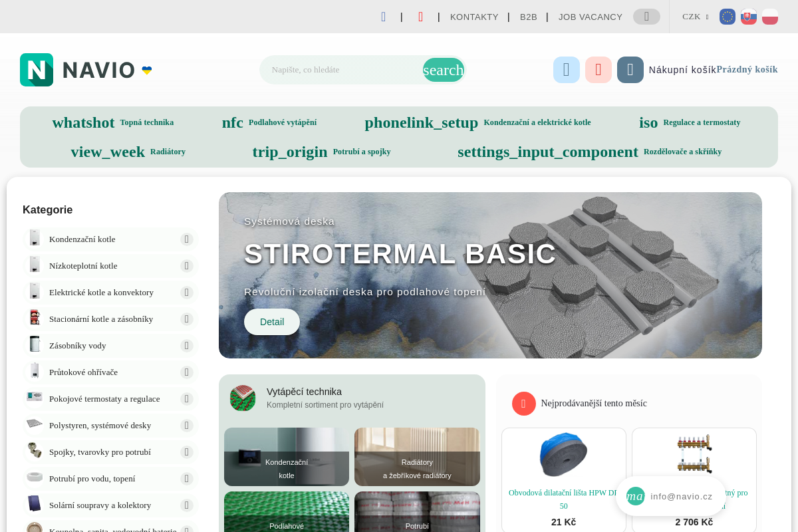
Task: Open the B2B menu item
Action: click(529, 17)
